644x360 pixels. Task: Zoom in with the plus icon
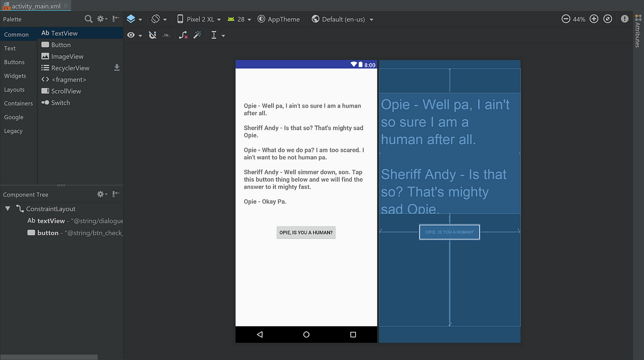point(594,19)
